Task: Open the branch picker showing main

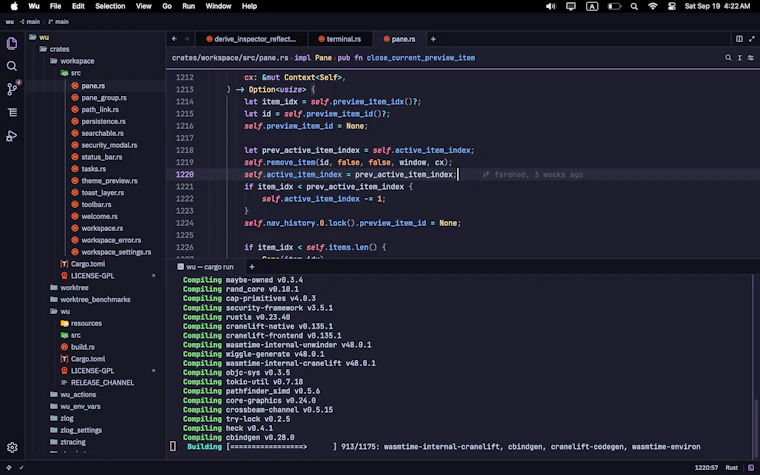Action: coord(59,22)
